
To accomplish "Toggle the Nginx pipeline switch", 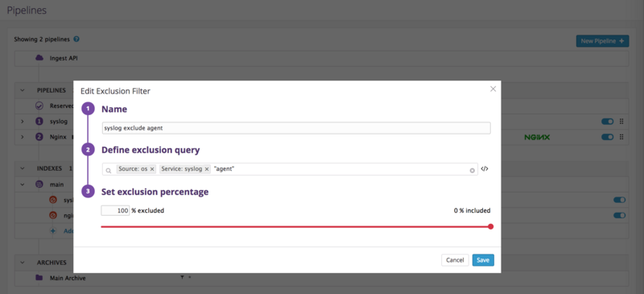I will point(608,137).
